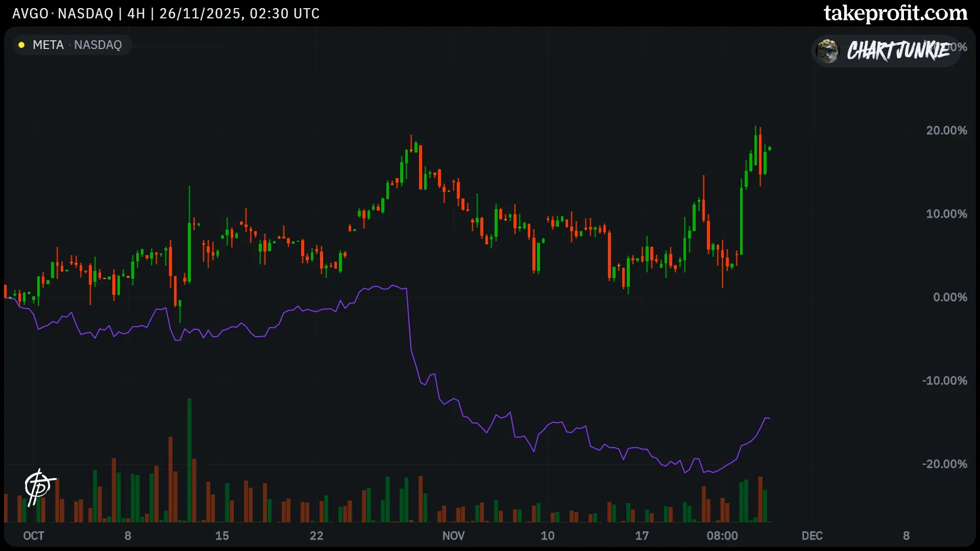Click the yellow dot swatch beside META
The image size is (980, 551).
(x=21, y=45)
